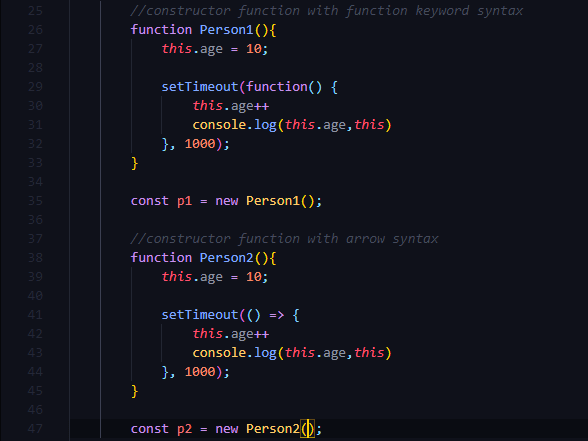This screenshot has height=441, width=588.
Task: Click the function keyword on line 38
Action: 161,258
